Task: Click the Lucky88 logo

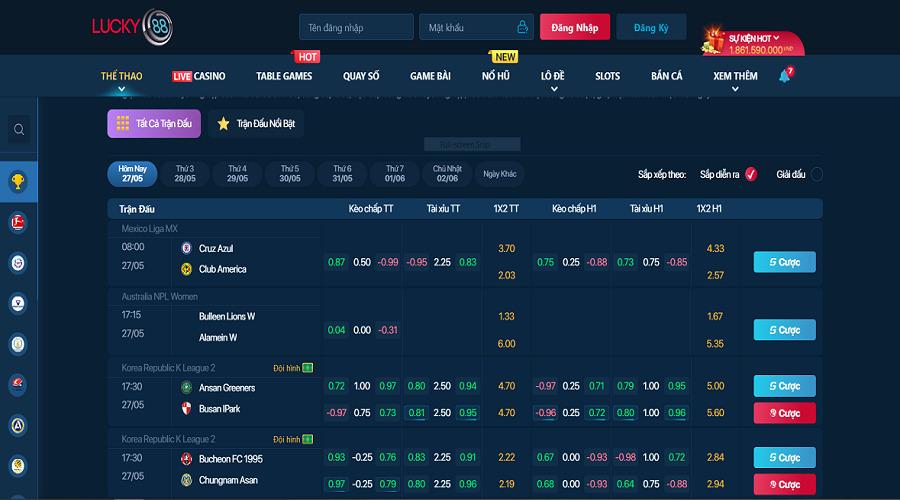Action: (x=132, y=26)
